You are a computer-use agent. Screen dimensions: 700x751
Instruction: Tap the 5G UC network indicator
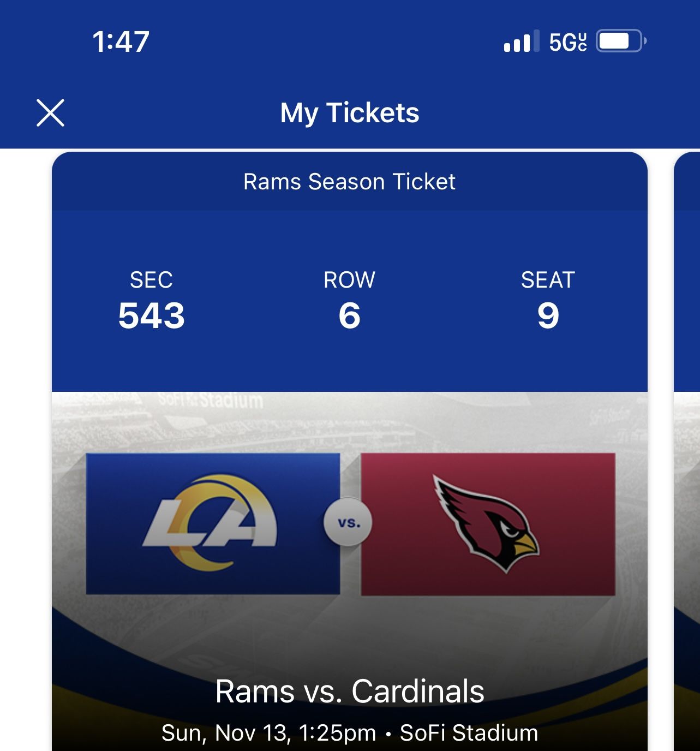(x=567, y=41)
